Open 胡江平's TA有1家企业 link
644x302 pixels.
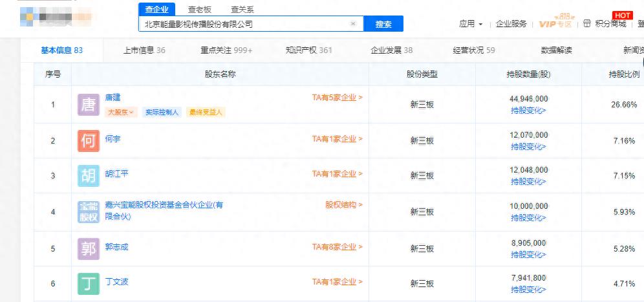(x=338, y=174)
